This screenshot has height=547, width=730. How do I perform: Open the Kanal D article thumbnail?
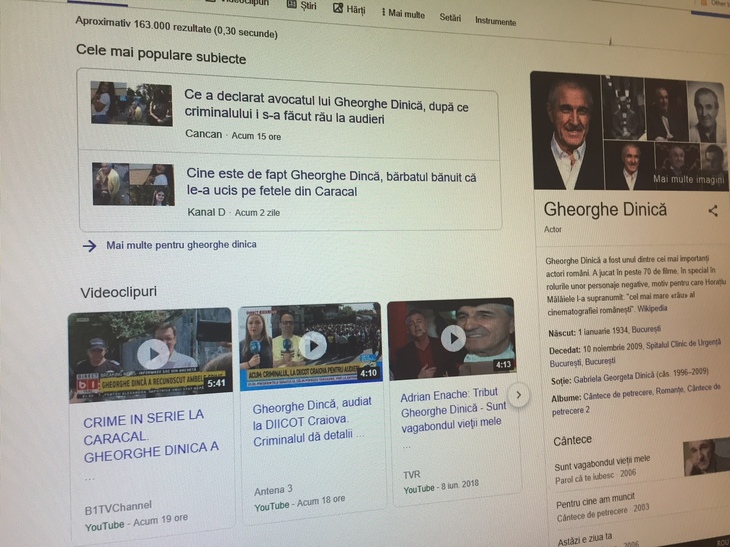coord(133,184)
